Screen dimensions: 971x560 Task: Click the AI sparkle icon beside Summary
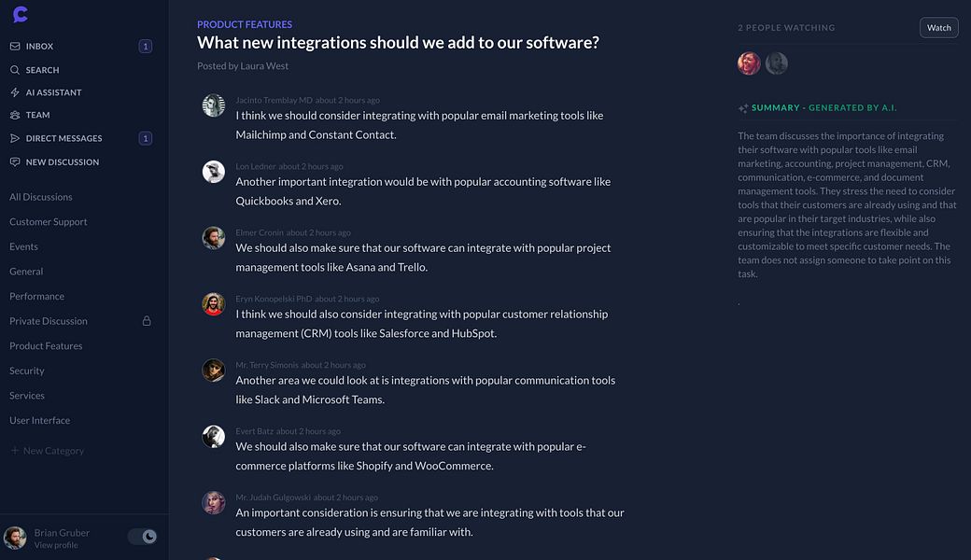pos(743,108)
